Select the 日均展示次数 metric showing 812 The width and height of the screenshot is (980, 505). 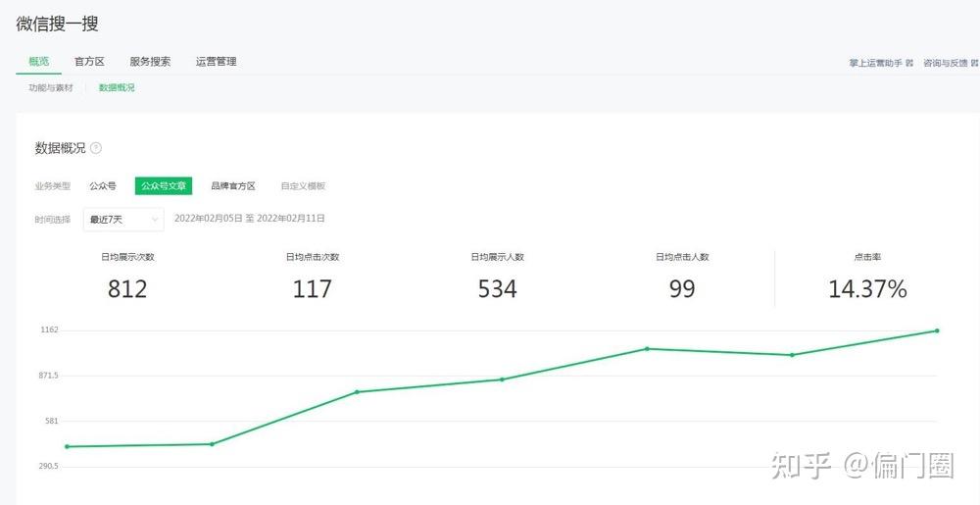[x=127, y=278]
